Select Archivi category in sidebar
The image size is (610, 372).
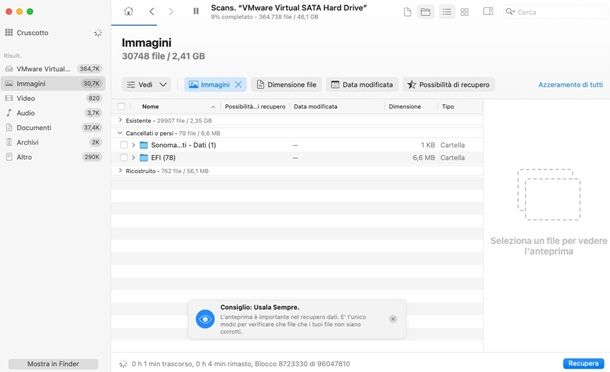(53, 142)
